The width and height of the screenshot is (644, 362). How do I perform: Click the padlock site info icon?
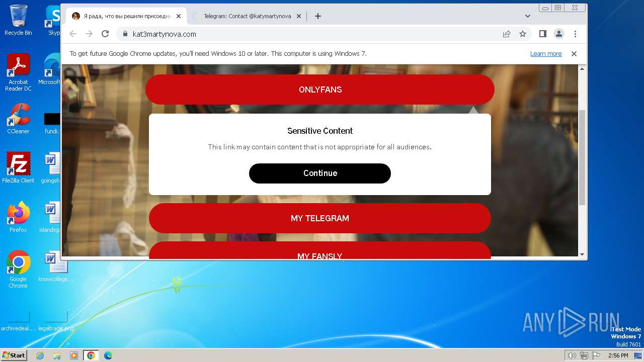[126, 34]
